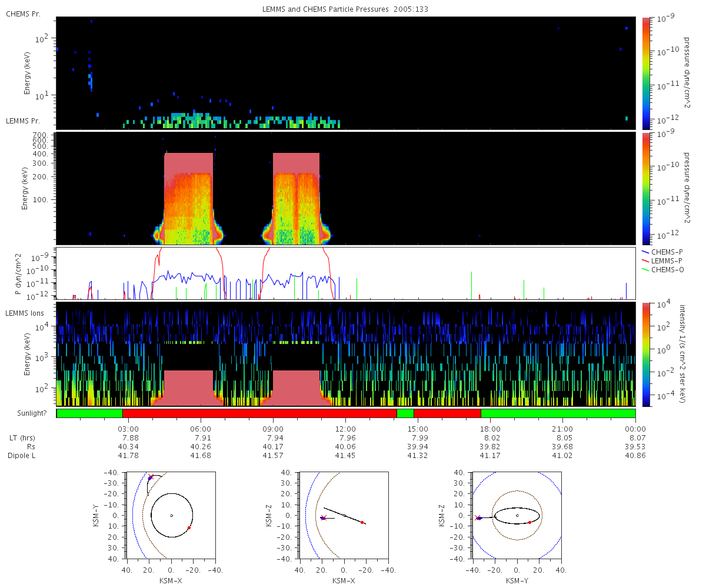Click the long red segment of the Sunlight bar
This screenshot has width=706, height=588.
pos(259,413)
